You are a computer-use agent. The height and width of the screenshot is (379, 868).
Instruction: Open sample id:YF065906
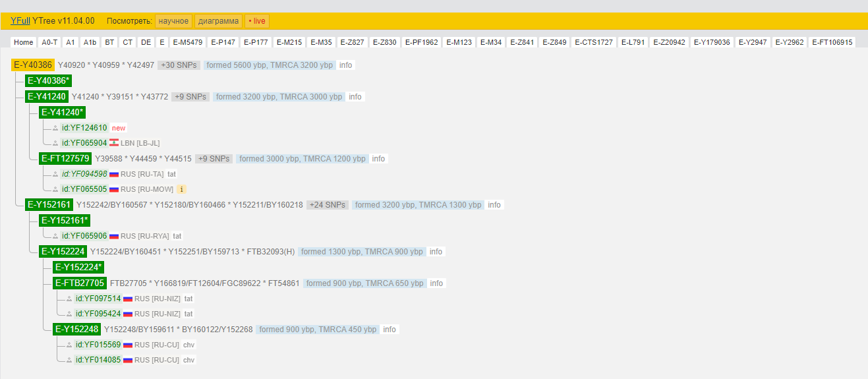click(84, 236)
